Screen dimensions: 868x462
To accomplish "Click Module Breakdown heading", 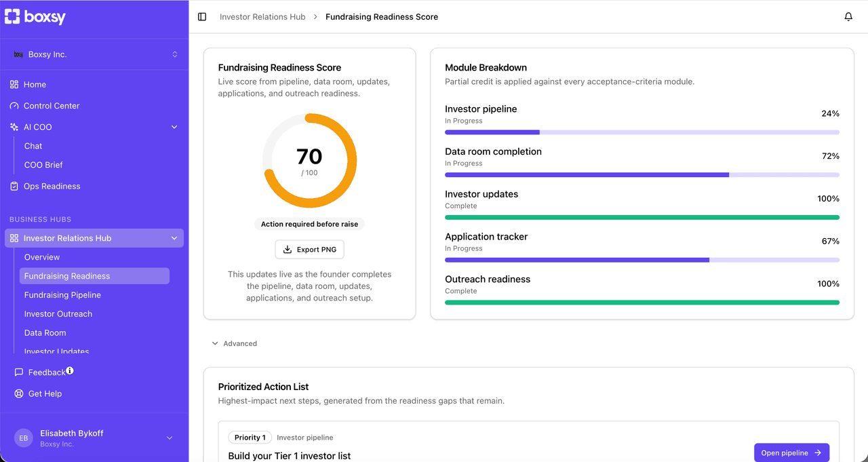I will (x=486, y=68).
